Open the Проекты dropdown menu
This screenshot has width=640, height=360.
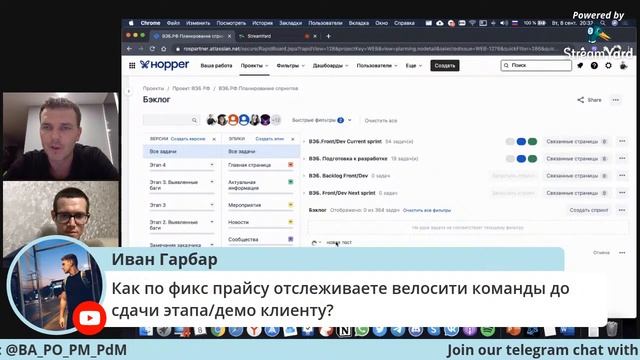pyautogui.click(x=254, y=66)
